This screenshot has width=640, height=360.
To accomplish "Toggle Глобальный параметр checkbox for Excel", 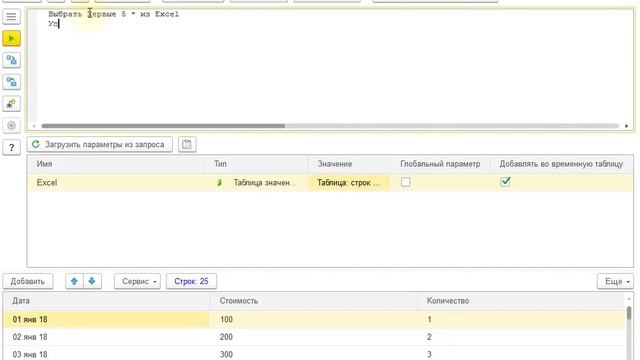I will tap(405, 182).
